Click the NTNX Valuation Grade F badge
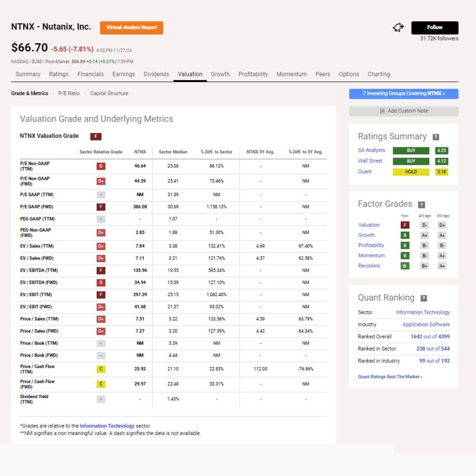Viewport: 476px width, 476px height. click(96, 136)
